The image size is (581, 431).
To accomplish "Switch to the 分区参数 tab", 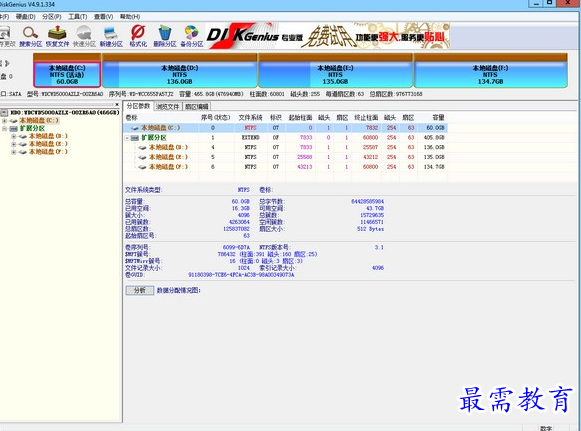I will pyautogui.click(x=138, y=106).
